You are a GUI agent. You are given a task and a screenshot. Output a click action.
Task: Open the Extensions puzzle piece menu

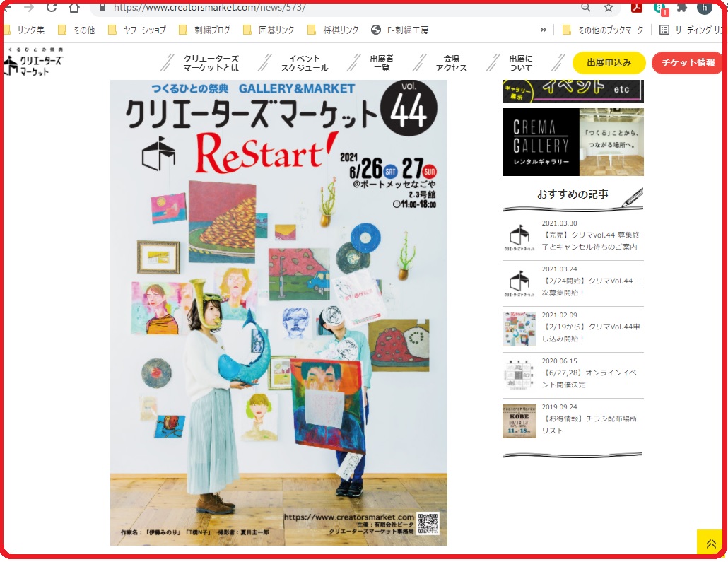click(x=682, y=8)
